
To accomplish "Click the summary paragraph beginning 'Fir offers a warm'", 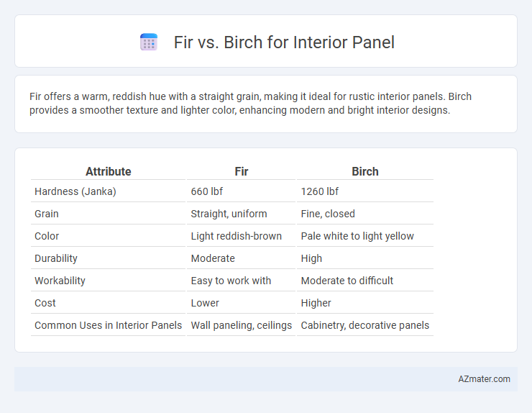I will (250, 104).
